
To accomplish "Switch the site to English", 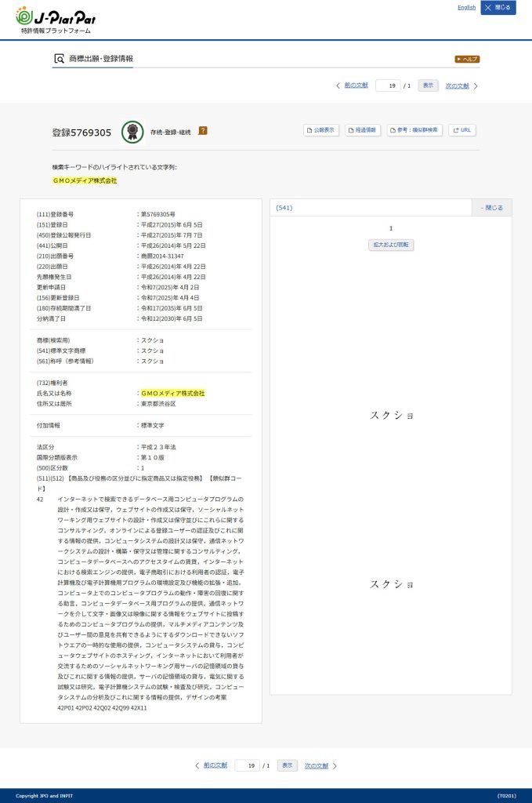I will (466, 7).
